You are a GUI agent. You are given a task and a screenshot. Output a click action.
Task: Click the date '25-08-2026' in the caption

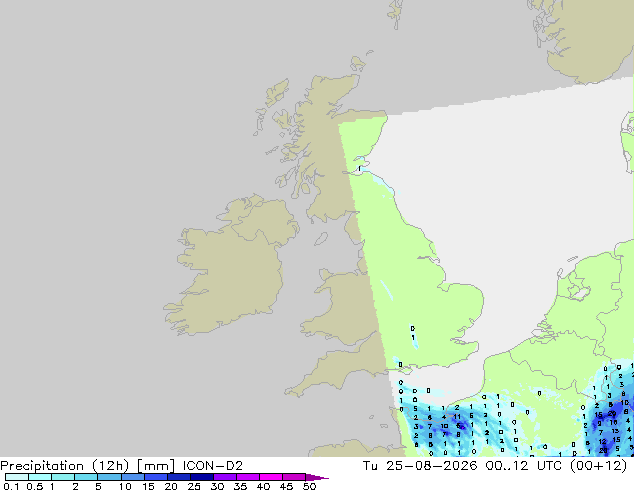(431, 466)
